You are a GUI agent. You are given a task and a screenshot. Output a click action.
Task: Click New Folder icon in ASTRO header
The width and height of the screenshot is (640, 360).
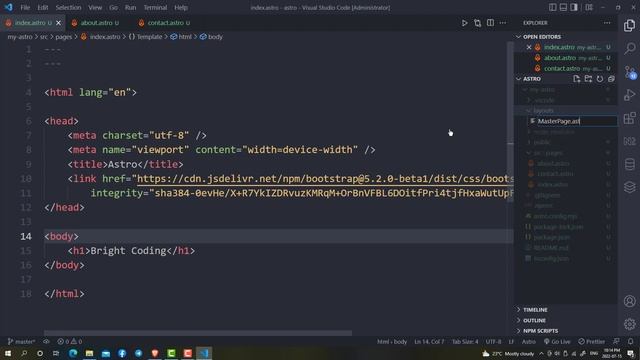coord(588,79)
